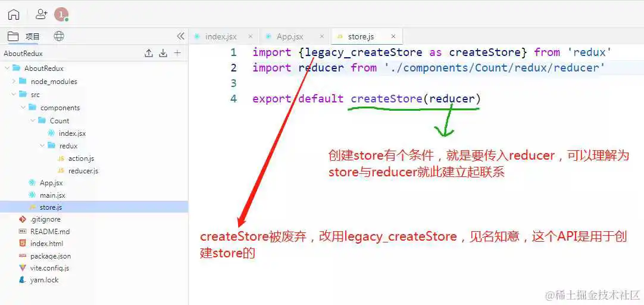Click 'legacy_createStore' in the code
The height and width of the screenshot is (305, 644).
tap(364, 52)
